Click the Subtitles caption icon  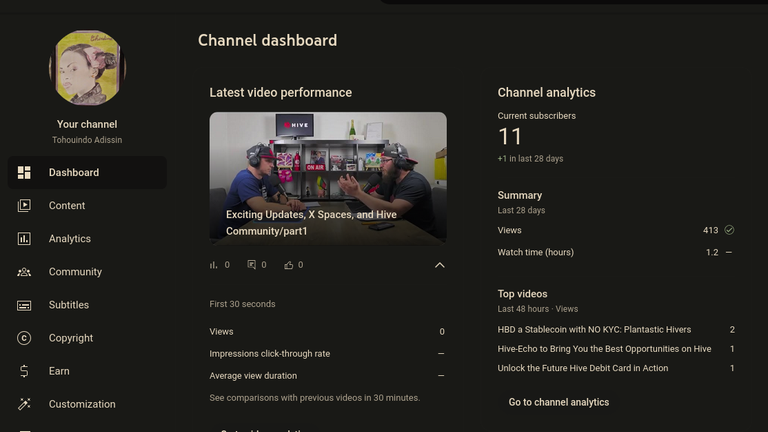24,305
